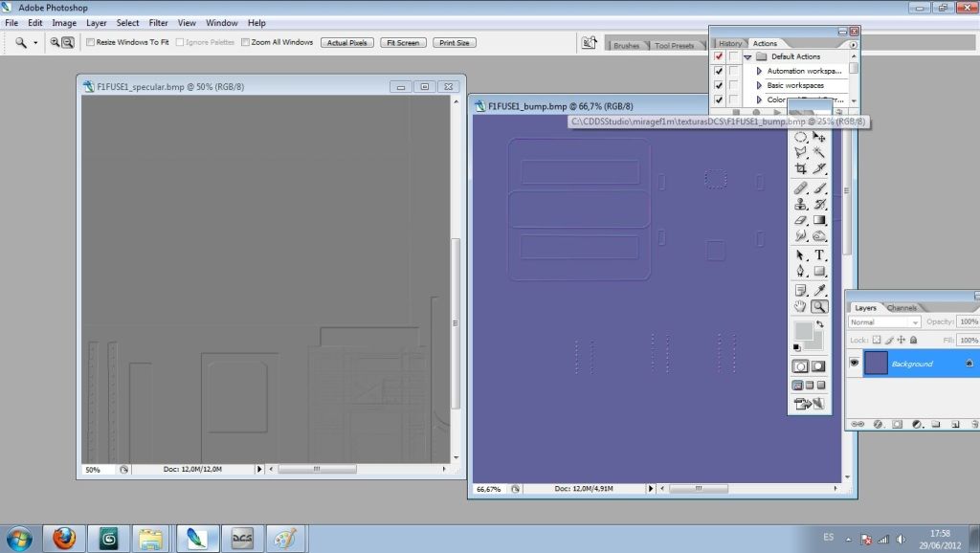This screenshot has width=980, height=553.
Task: Open the layer blend mode dropdown (Normal)
Action: 884,322
